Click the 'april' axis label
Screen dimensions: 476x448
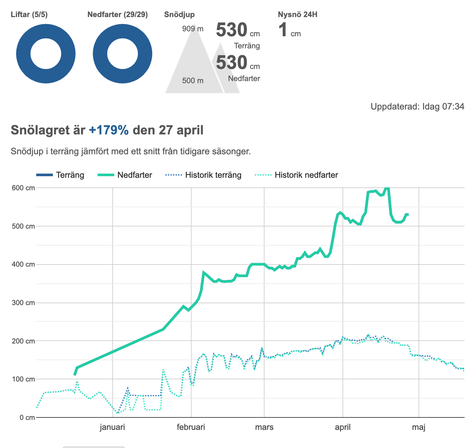(343, 427)
